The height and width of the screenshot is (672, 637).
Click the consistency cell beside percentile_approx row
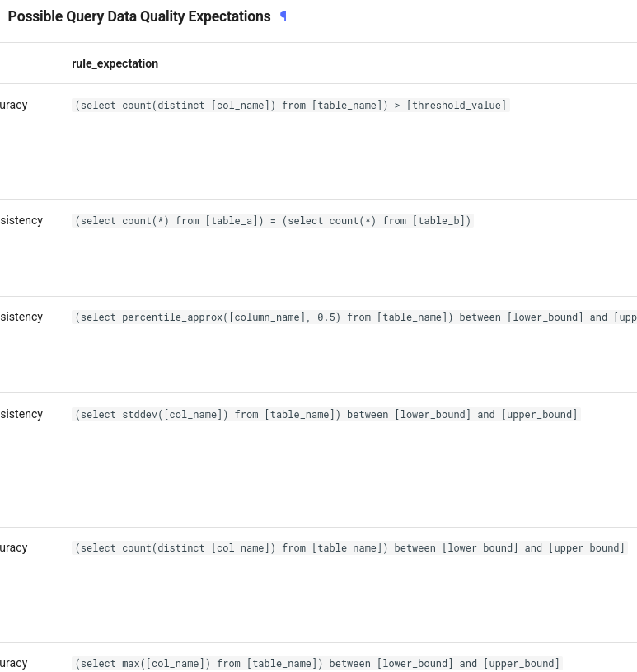click(21, 317)
